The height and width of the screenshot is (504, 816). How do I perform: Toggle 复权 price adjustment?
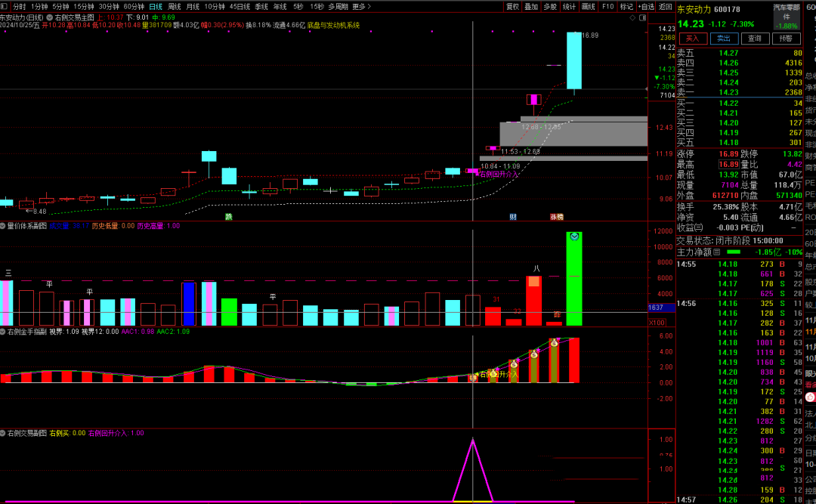[x=512, y=6]
